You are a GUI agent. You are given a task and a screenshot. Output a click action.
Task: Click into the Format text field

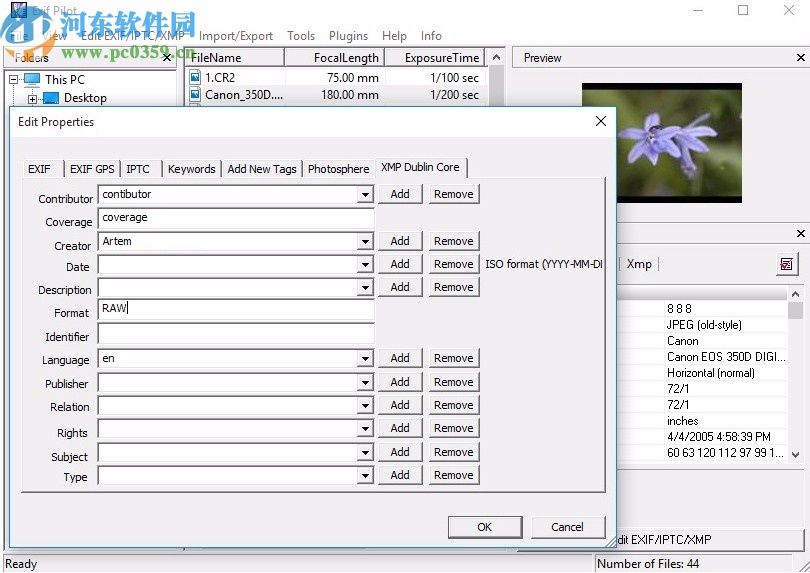[236, 309]
